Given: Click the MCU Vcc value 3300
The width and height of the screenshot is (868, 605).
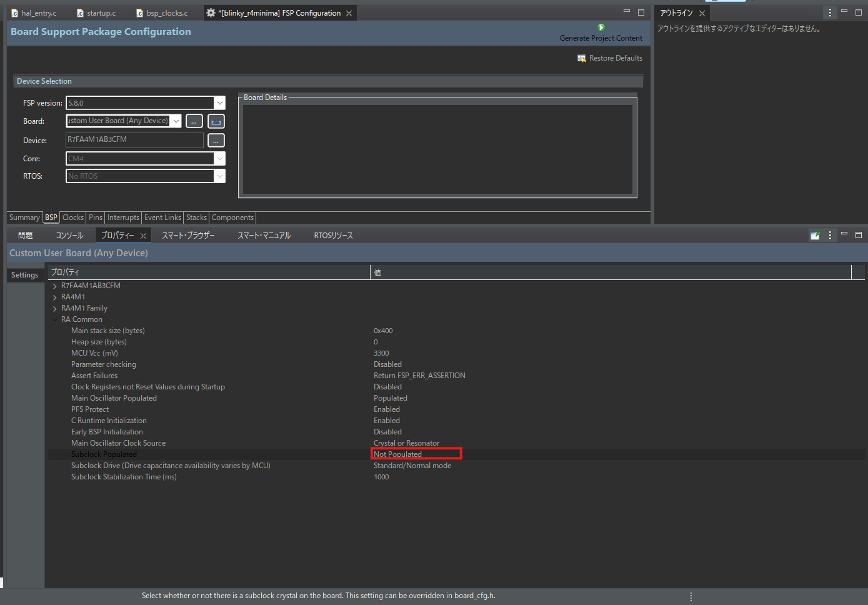Looking at the screenshot, I should [381, 353].
